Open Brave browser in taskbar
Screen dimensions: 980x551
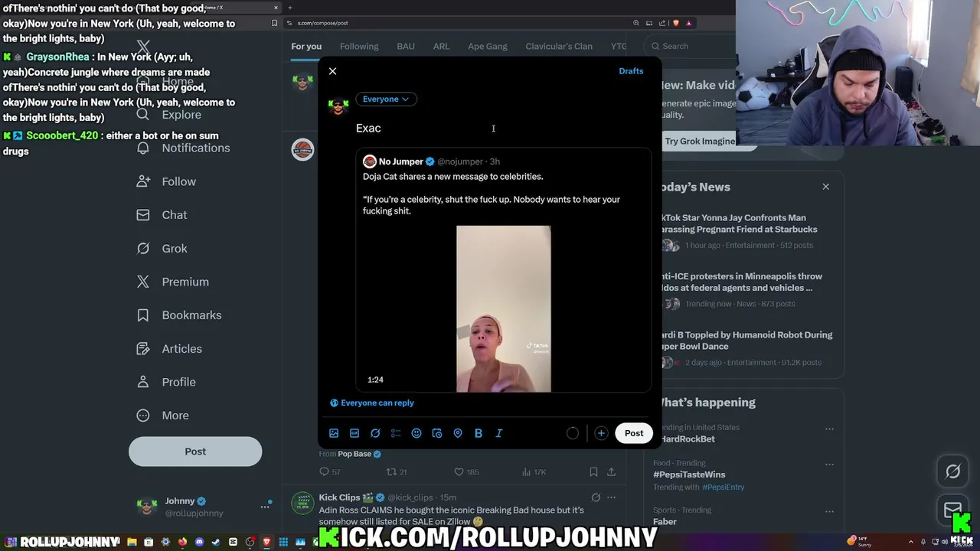[x=266, y=542]
